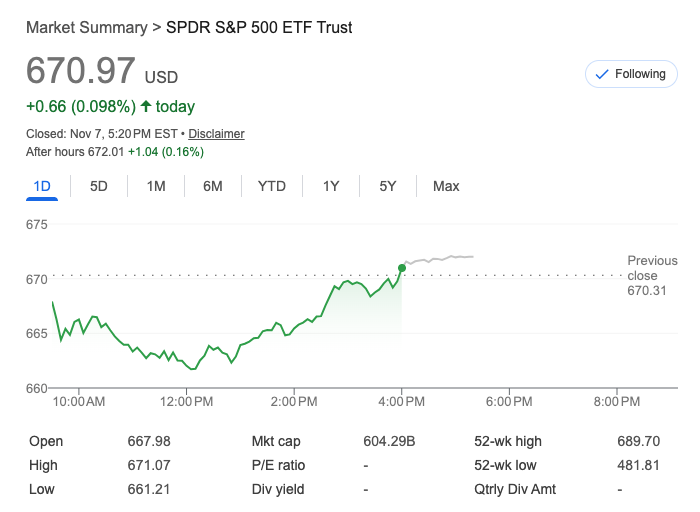Toggle the Following button
Screen dimensions: 700x512
coord(631,74)
